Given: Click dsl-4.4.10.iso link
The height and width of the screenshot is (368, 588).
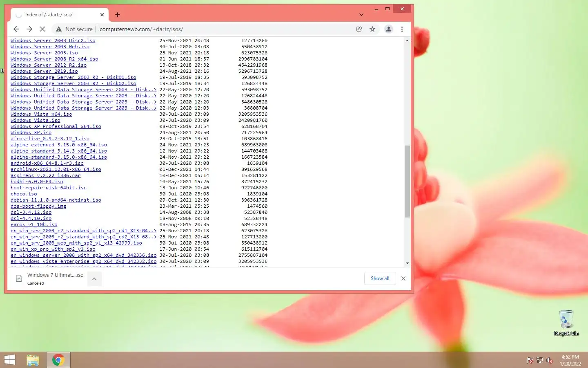Looking at the screenshot, I should (31, 218).
